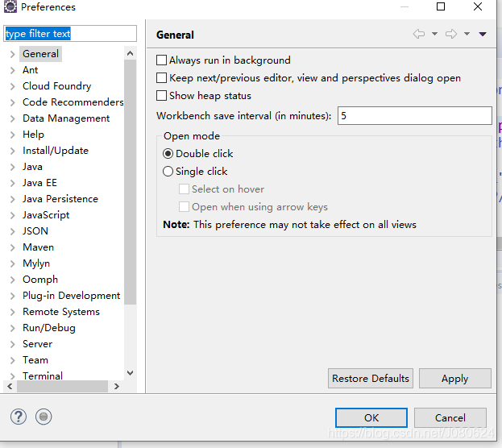This screenshot has width=502, height=448.
Task: Expand the Data Management node
Action: tap(12, 118)
